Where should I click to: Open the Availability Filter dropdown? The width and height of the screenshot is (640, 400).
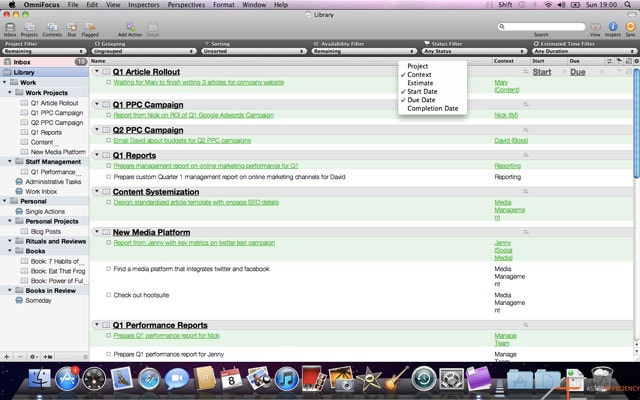tap(364, 51)
